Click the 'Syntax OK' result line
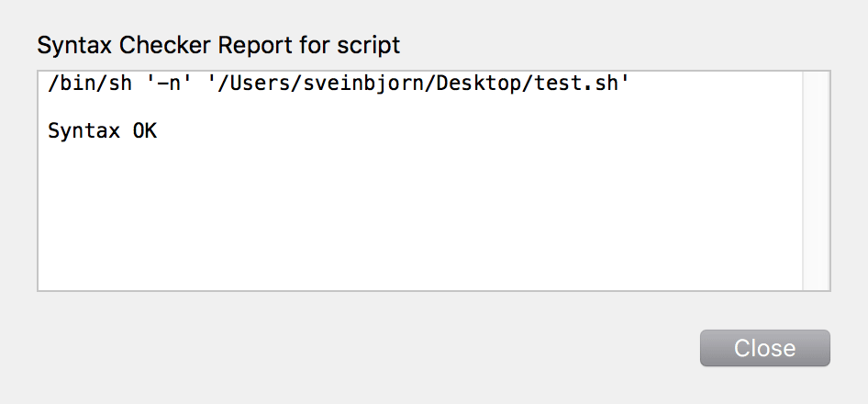 point(102,131)
